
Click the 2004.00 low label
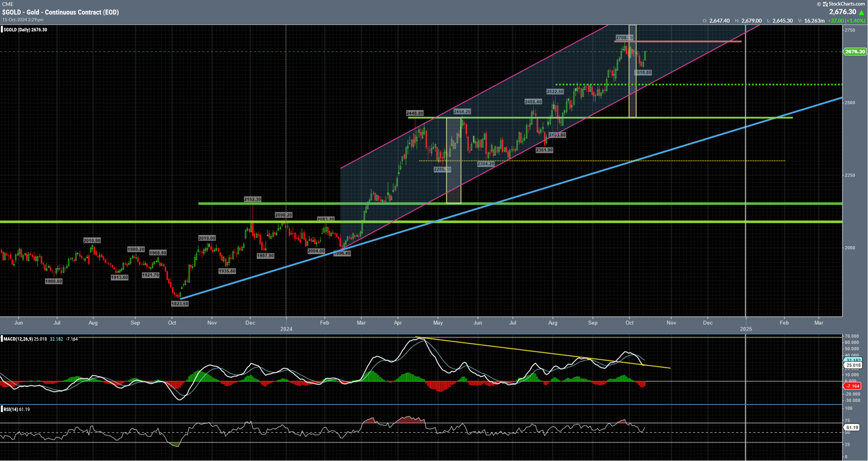(316, 251)
